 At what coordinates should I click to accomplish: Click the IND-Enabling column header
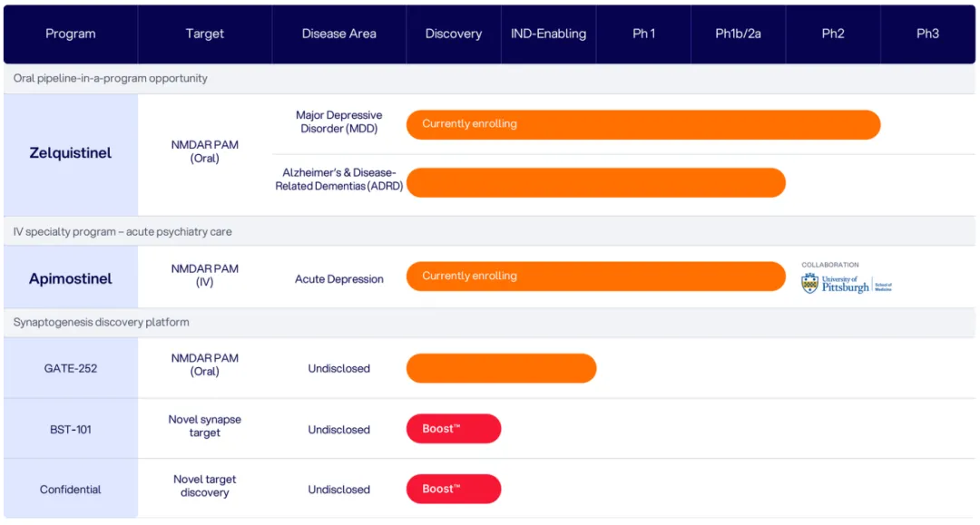click(548, 34)
